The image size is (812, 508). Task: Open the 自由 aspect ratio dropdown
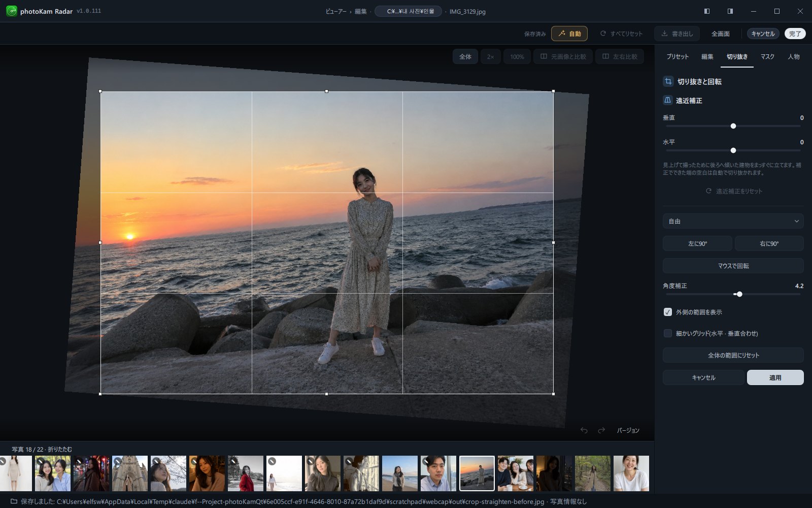point(733,221)
